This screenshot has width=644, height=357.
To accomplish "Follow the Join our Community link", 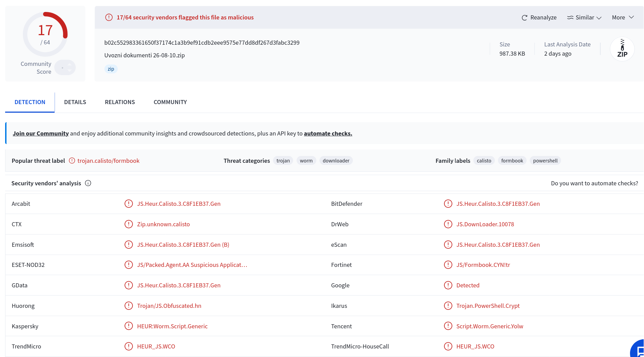I will 41,133.
